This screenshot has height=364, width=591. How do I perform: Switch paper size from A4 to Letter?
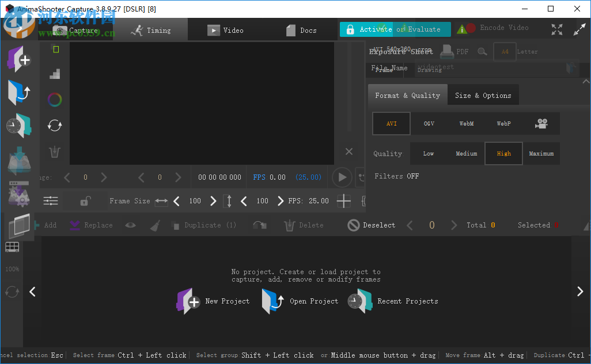[x=527, y=51]
